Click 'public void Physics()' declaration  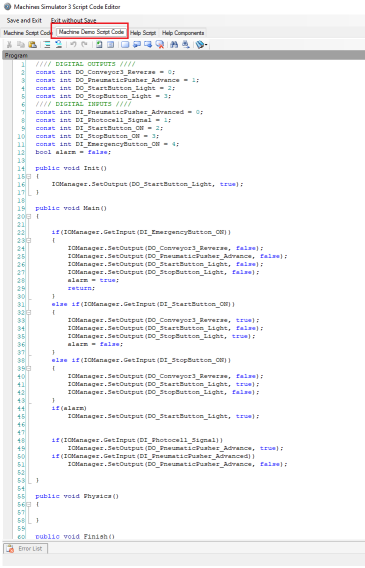click(77, 496)
